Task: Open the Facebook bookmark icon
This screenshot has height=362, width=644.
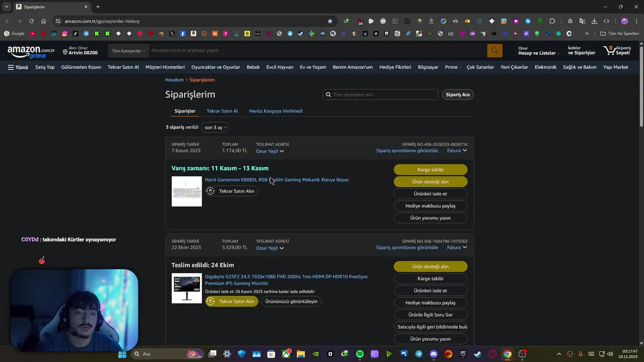Action: (183, 34)
